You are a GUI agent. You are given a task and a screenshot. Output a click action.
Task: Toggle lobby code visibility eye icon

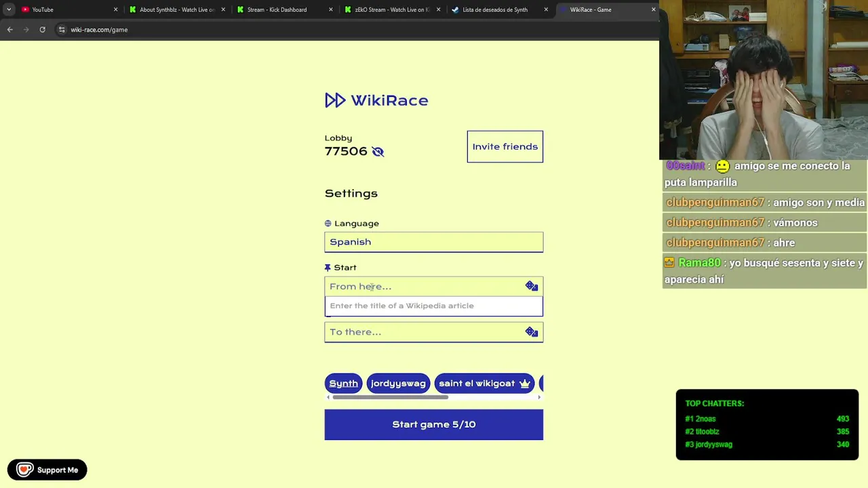pyautogui.click(x=378, y=152)
